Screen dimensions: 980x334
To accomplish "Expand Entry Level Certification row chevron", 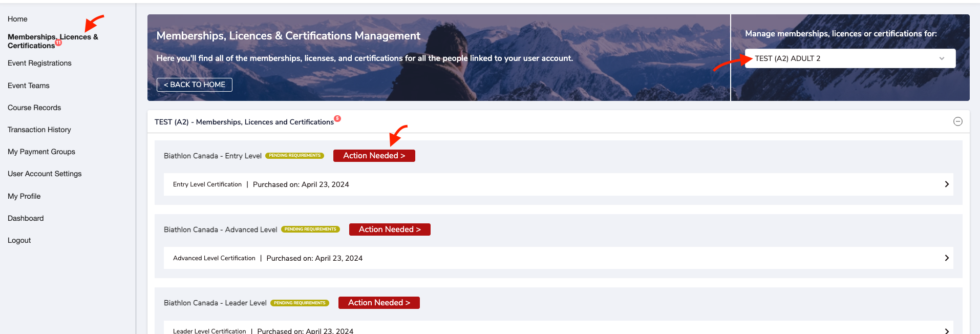I will click(947, 184).
